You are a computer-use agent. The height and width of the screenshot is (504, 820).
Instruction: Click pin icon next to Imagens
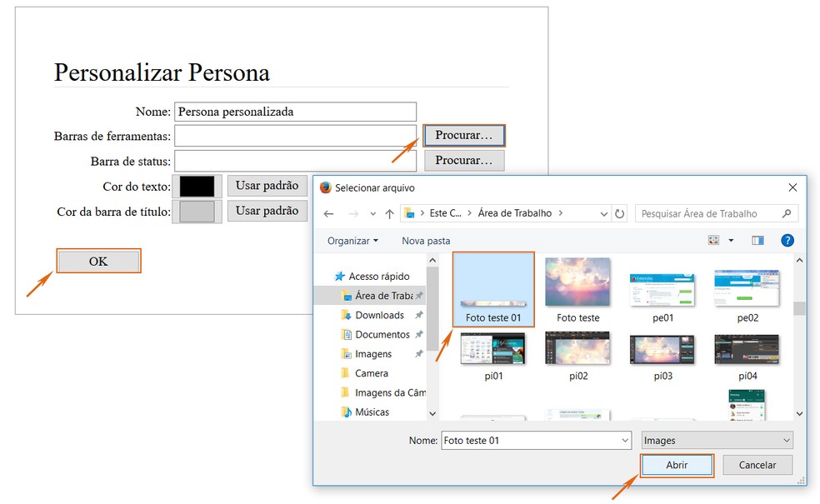click(419, 354)
